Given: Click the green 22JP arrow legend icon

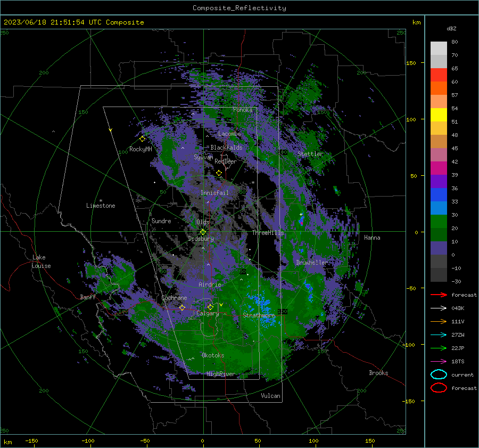Looking at the screenshot, I should pyautogui.click(x=439, y=348).
